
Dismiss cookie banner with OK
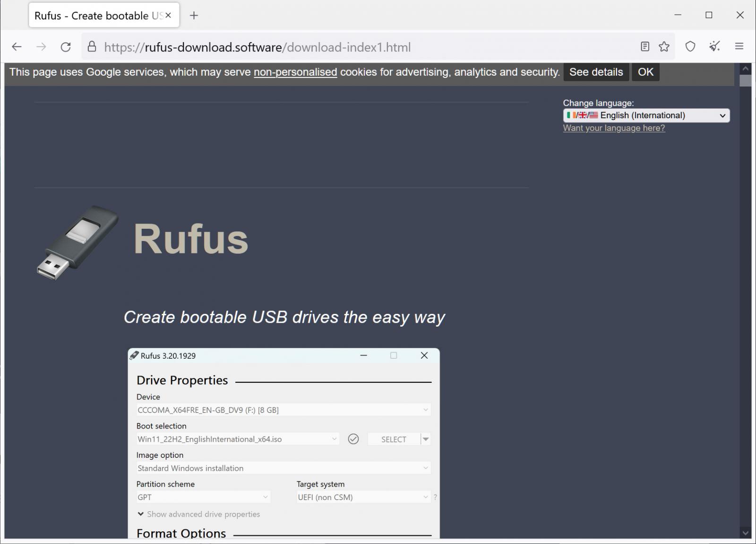click(x=645, y=72)
